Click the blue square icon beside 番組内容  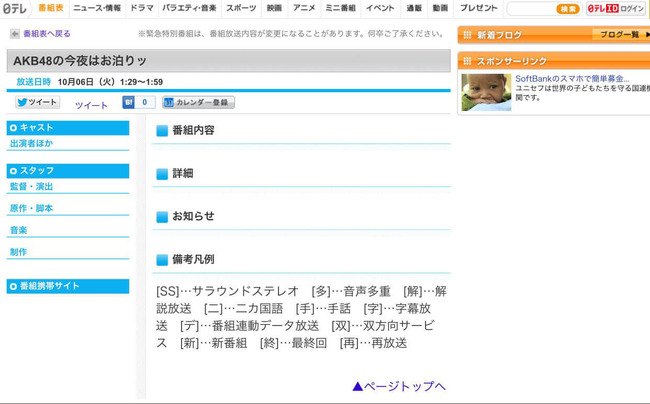162,131
